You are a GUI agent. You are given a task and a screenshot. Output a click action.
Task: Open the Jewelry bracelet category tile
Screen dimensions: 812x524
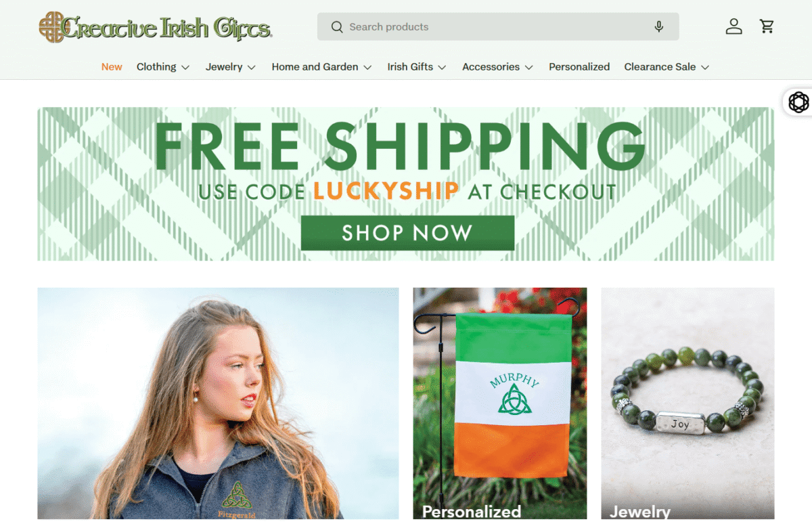[x=687, y=403]
